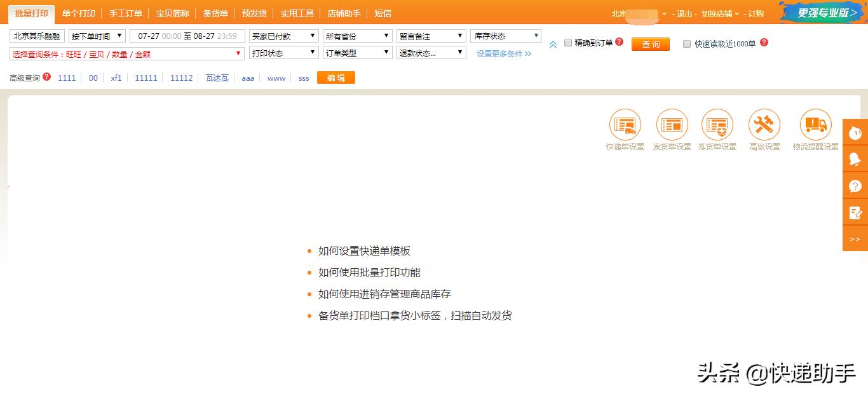
Task: Open the 买家已付款 payment status dropdown
Action: coord(283,36)
